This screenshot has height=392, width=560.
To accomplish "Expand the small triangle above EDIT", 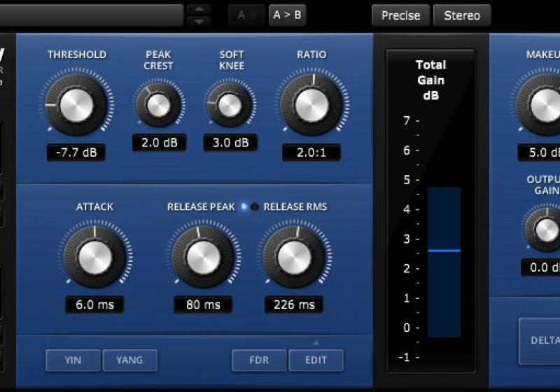I will (316, 342).
